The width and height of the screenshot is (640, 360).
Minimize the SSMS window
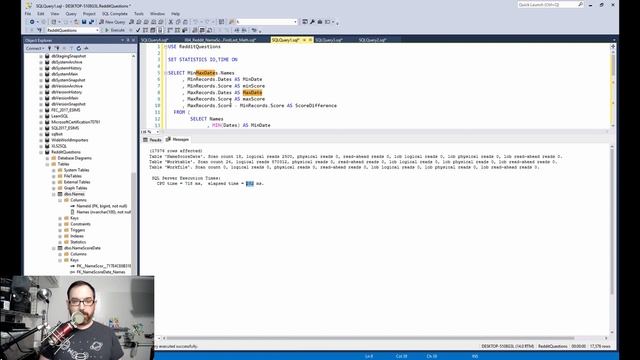point(591,5)
